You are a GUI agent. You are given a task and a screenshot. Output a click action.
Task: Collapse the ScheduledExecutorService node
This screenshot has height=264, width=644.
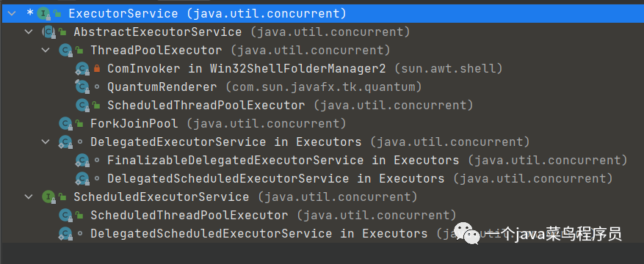click(29, 197)
